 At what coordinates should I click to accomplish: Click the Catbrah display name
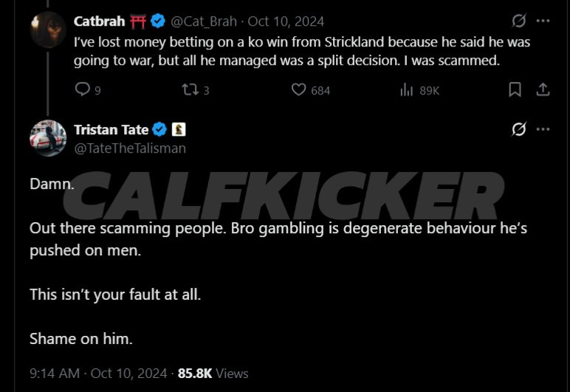pyautogui.click(x=99, y=21)
